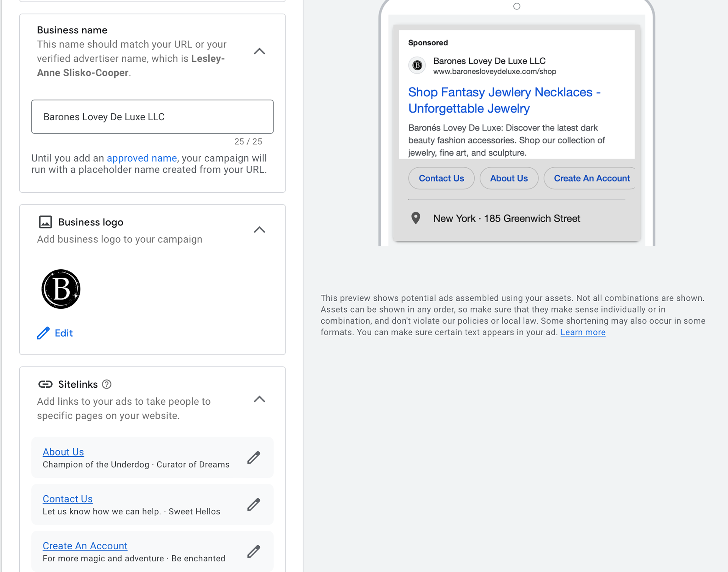Click About Us chip in ad preview
Image resolution: width=728 pixels, height=572 pixels.
click(508, 178)
